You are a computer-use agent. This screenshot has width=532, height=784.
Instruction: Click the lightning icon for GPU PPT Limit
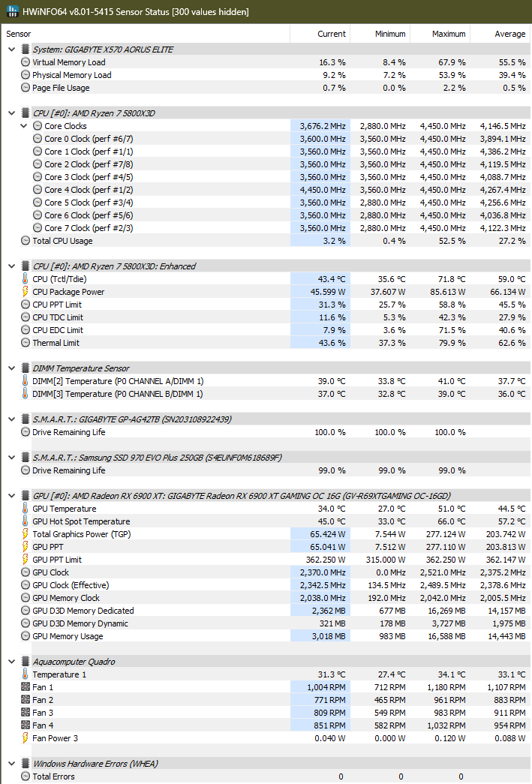click(x=26, y=560)
